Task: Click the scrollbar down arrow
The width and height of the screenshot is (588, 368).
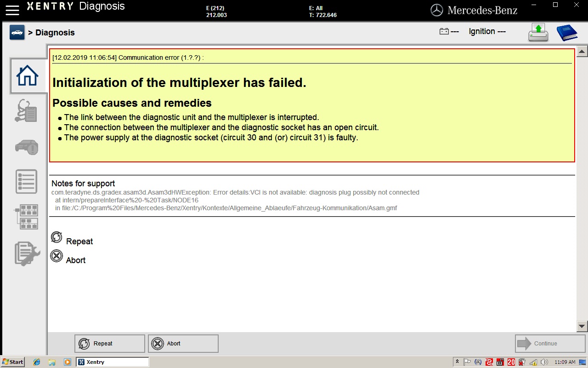Action: point(582,327)
